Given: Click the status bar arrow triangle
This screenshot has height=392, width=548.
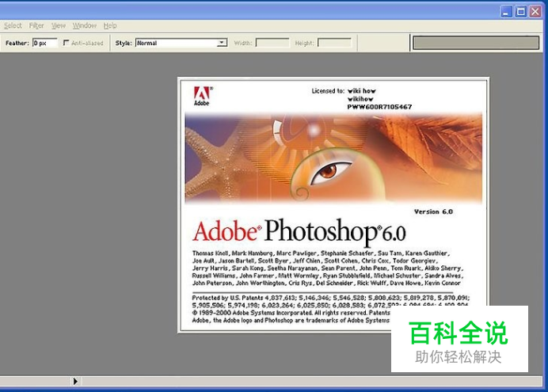Looking at the screenshot, I should (75, 381).
